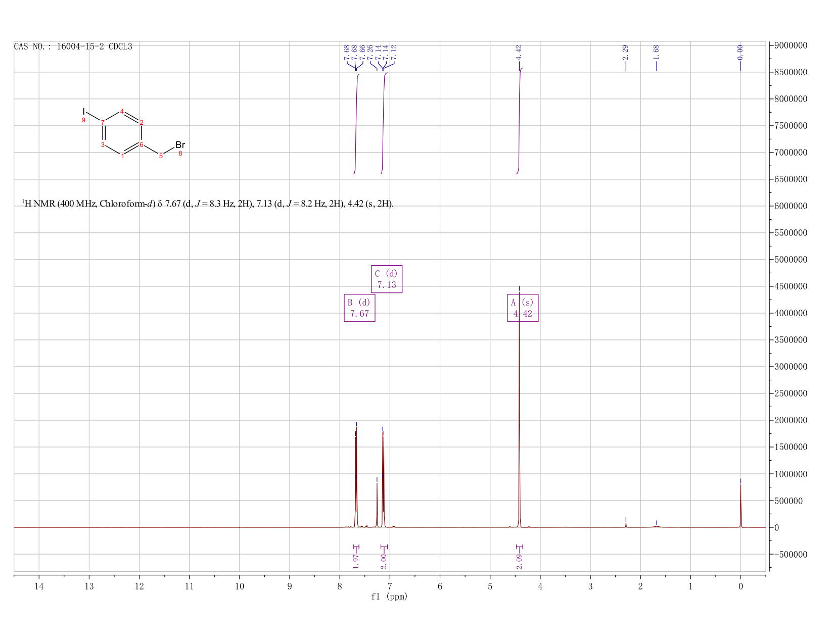The image size is (834, 644).
Task: Click the multiplet box 'B (d) 7.67'
Action: pyautogui.click(x=359, y=308)
